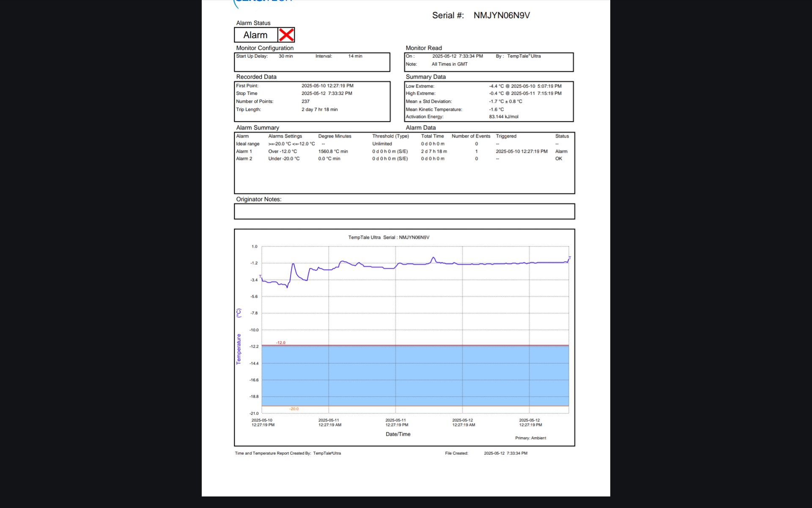Click x-axis tick 2025-05-12 12:27:19 PM
812x508 pixels.
530,422
